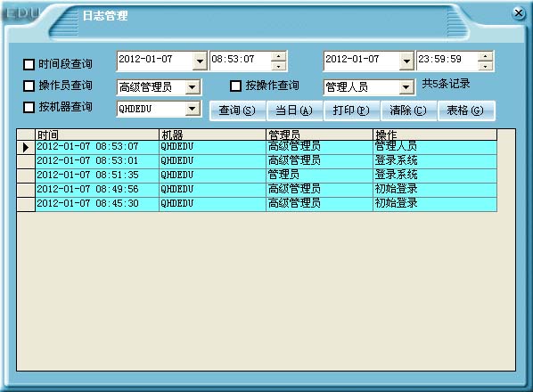Close the 日志管理 window
Image resolution: width=533 pixels, height=392 pixels.
519,13
